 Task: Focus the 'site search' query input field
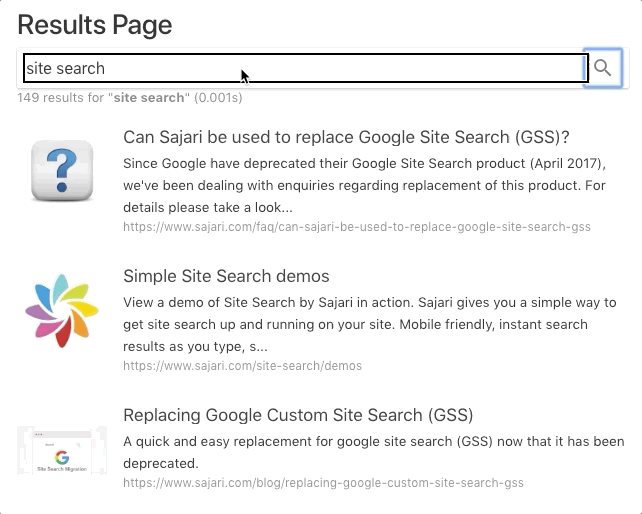pyautogui.click(x=305, y=68)
